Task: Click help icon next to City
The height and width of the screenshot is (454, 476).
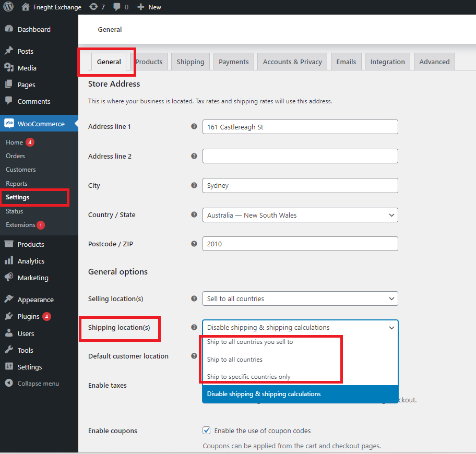Action: [194, 185]
